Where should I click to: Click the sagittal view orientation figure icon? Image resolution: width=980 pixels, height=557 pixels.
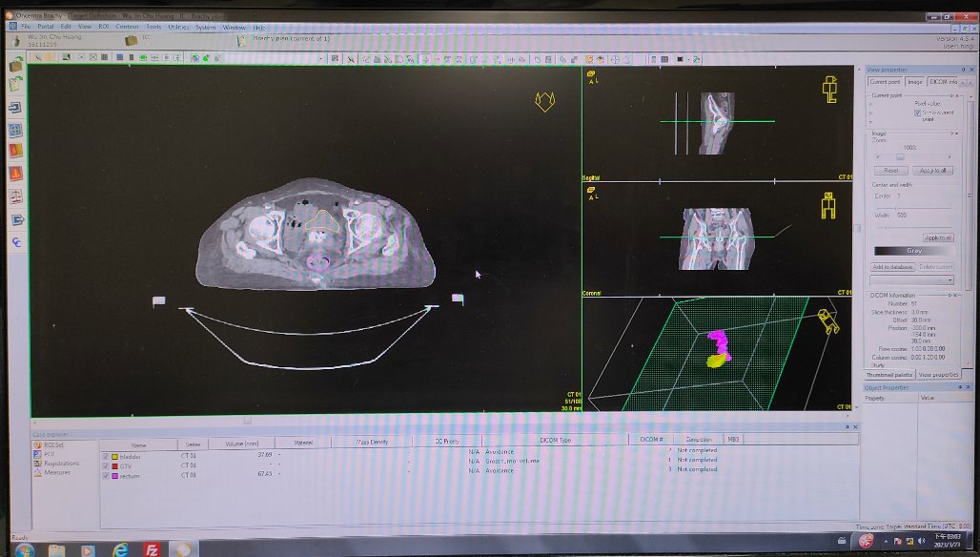pos(830,90)
